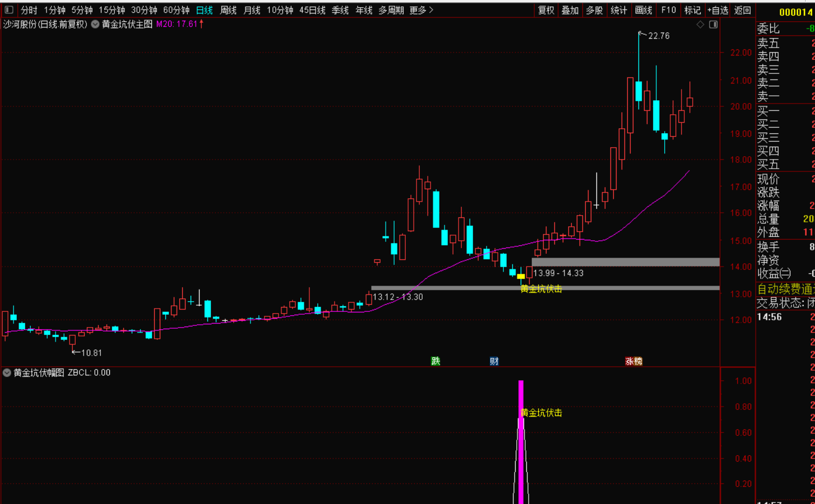
Task: Toggle the right info panel icon
Action: coord(713,25)
